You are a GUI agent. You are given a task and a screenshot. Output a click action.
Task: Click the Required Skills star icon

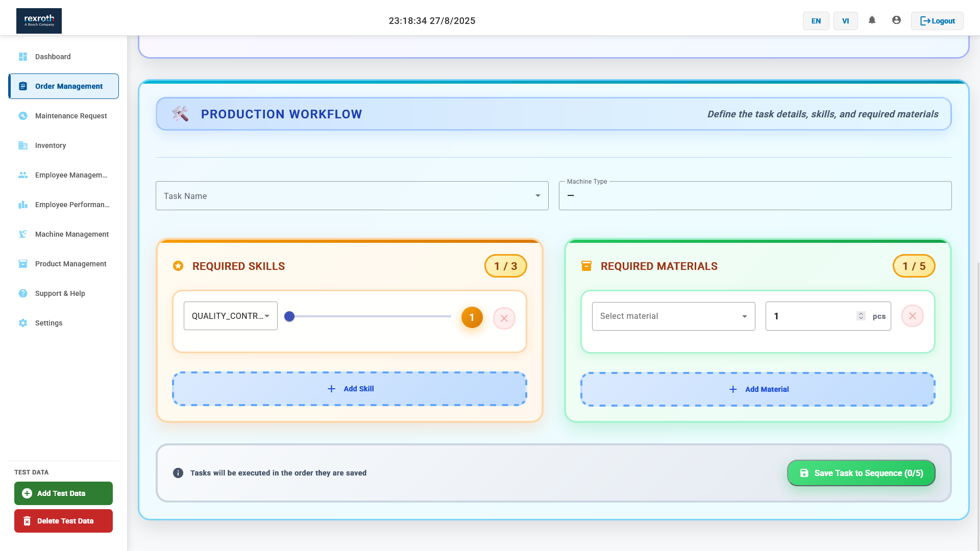178,266
